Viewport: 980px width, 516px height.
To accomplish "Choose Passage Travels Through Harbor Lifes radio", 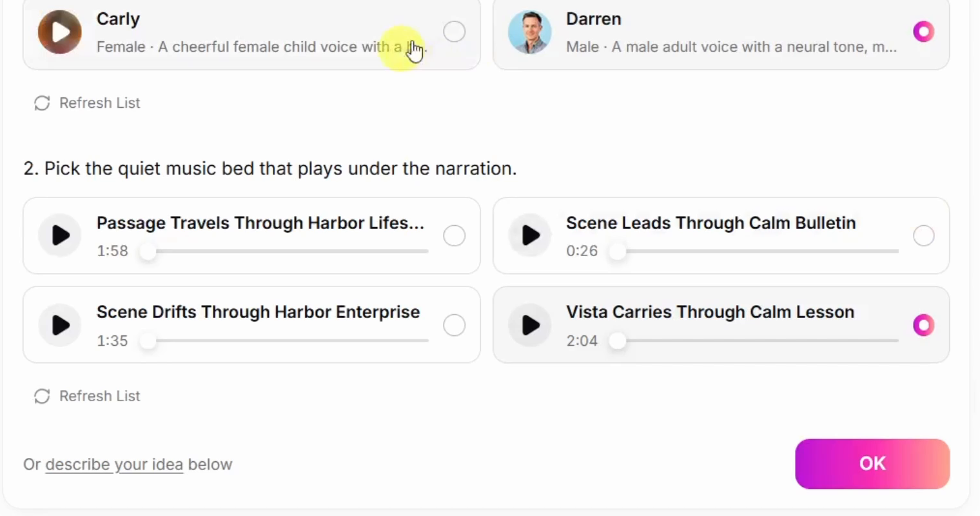I will [455, 236].
